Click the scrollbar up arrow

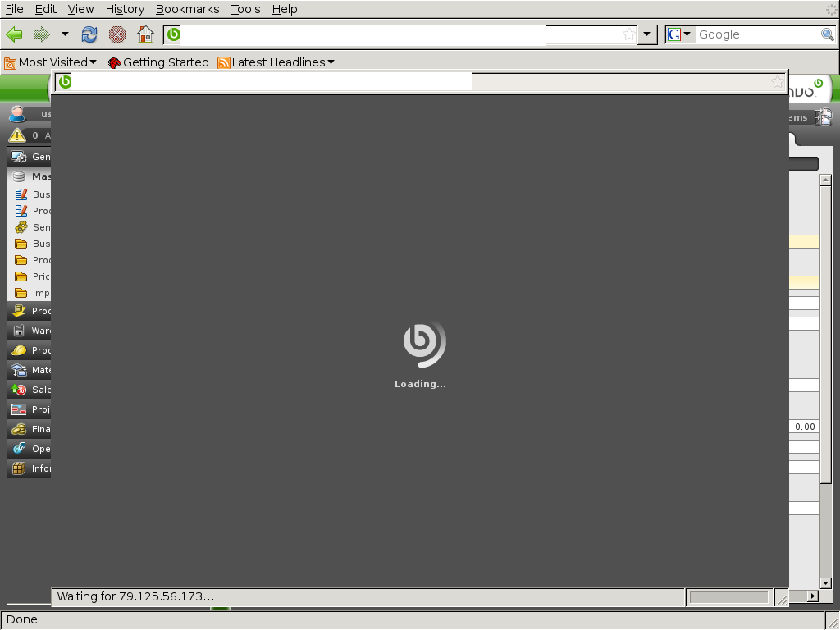tap(825, 180)
